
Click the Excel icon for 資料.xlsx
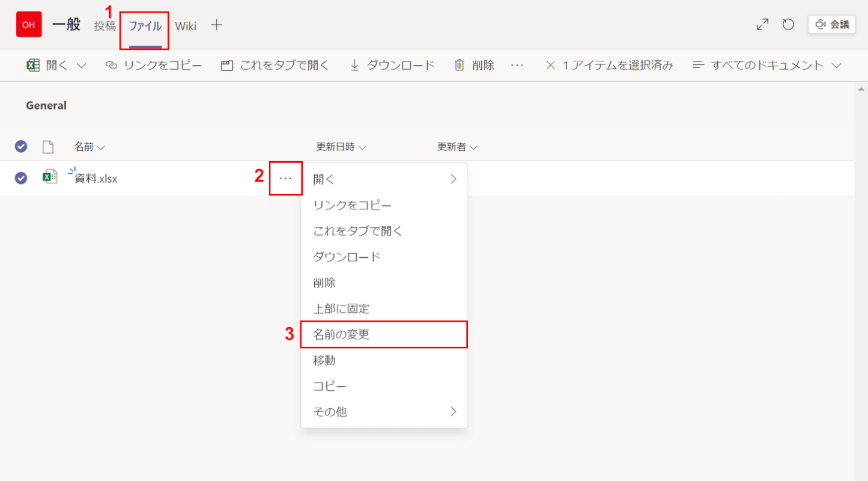point(50,177)
